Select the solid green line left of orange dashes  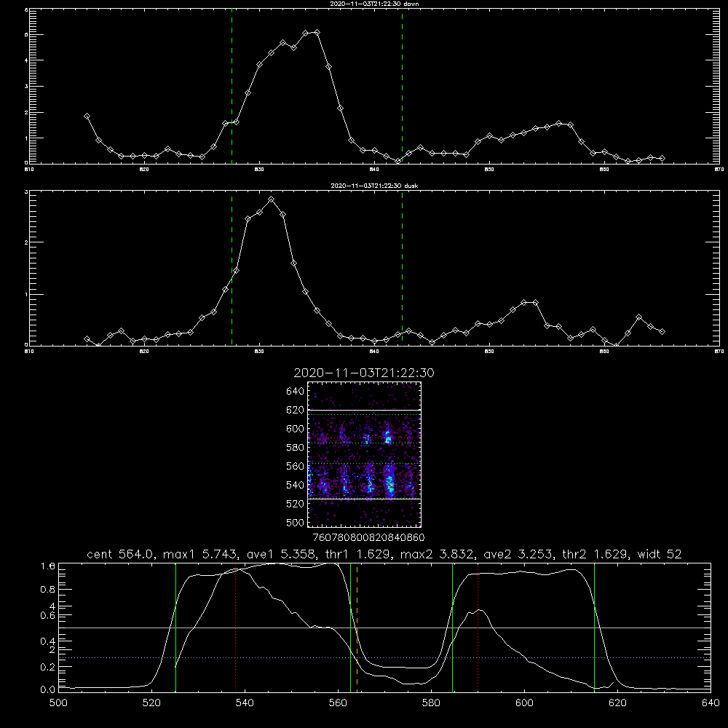(351, 627)
